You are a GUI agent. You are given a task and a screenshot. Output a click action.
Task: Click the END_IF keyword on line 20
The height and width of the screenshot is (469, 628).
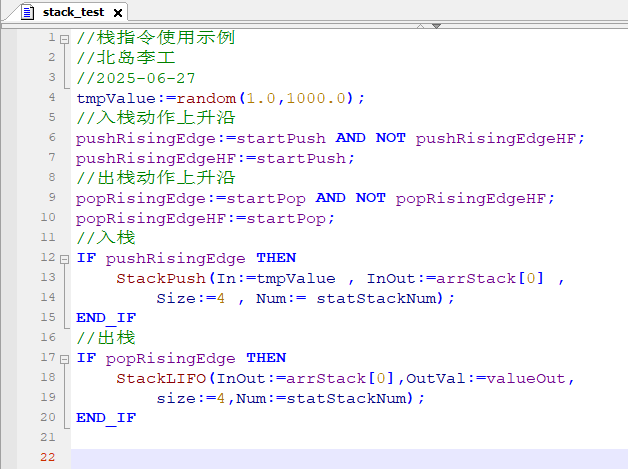pos(106,418)
